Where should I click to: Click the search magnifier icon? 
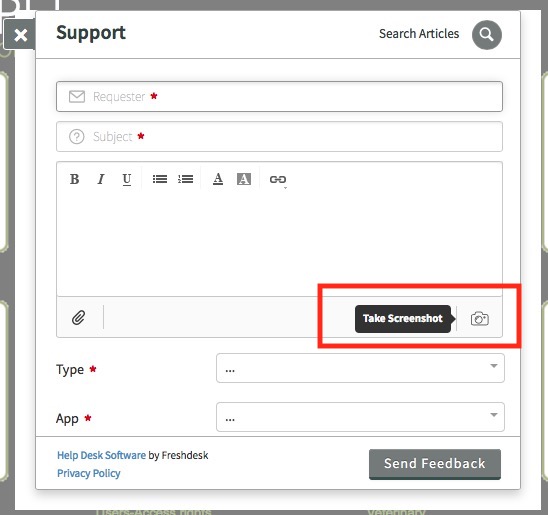(486, 35)
